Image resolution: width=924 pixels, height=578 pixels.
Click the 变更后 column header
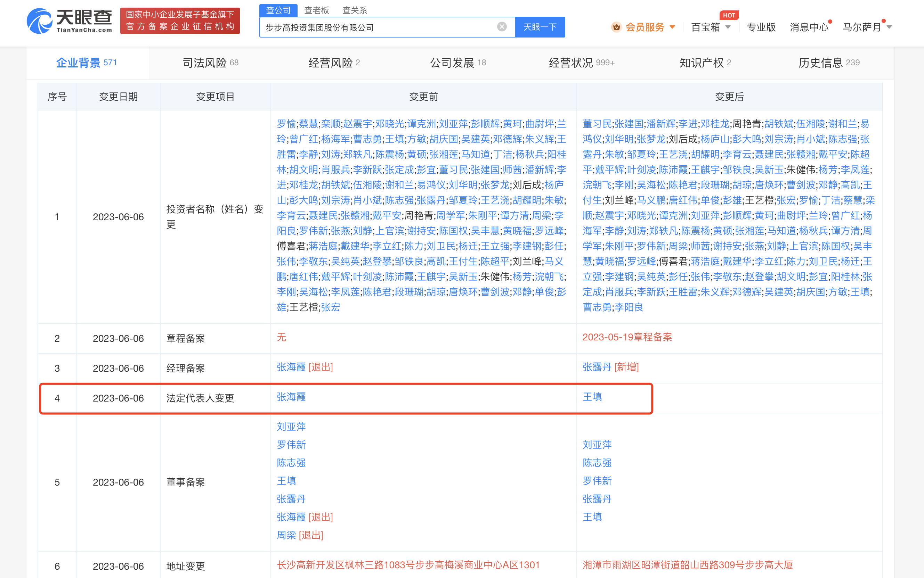click(x=730, y=97)
